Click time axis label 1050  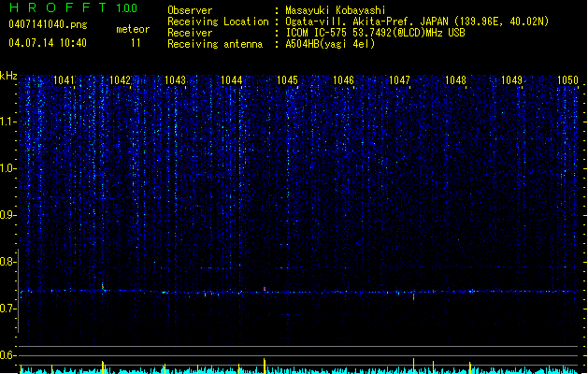point(567,79)
